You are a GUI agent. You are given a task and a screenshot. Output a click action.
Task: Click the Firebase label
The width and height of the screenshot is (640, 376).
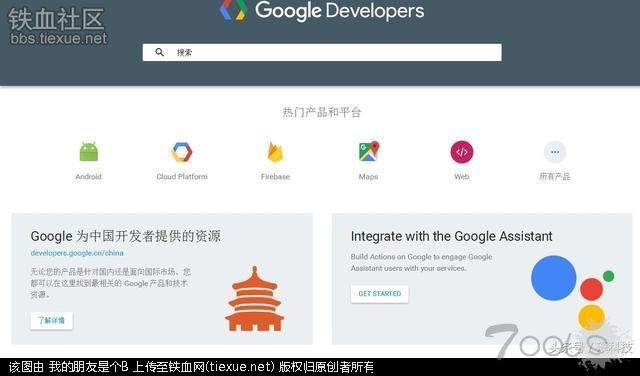coord(276,177)
